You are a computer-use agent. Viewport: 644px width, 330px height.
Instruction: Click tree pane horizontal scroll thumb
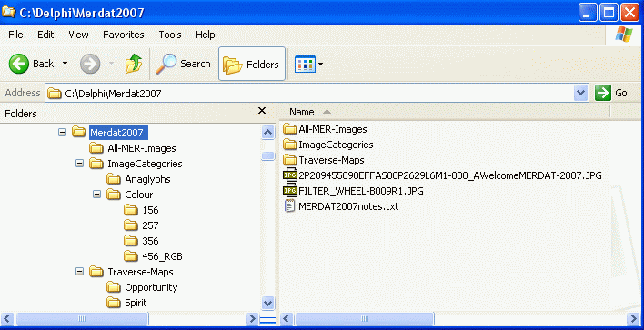(x=82, y=318)
